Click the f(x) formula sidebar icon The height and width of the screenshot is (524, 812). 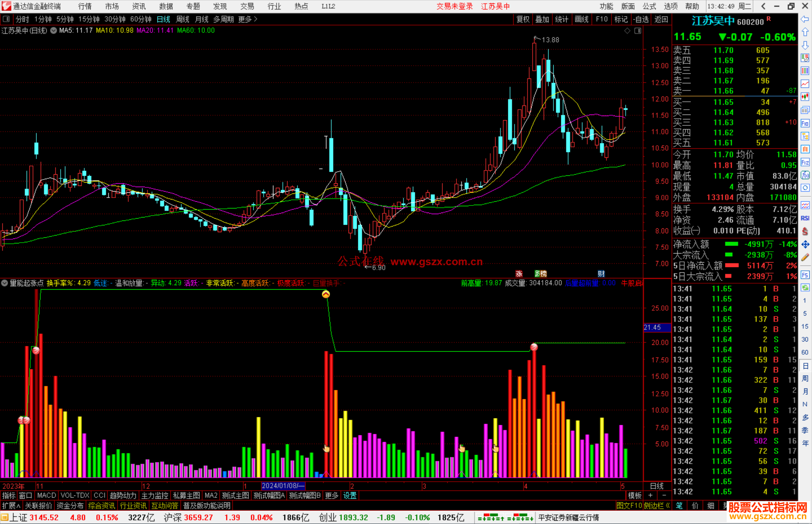tap(805, 175)
